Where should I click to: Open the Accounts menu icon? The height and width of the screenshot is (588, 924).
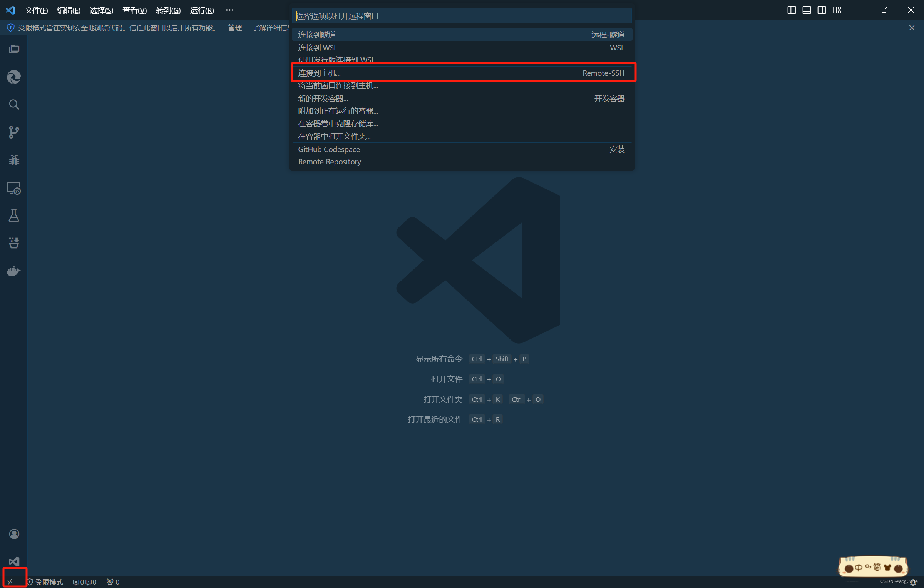pyautogui.click(x=14, y=534)
